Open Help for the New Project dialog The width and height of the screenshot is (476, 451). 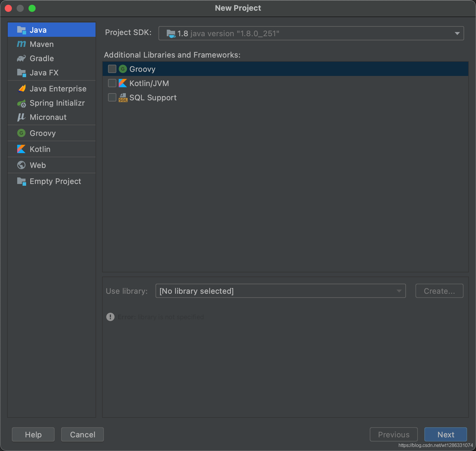(33, 434)
